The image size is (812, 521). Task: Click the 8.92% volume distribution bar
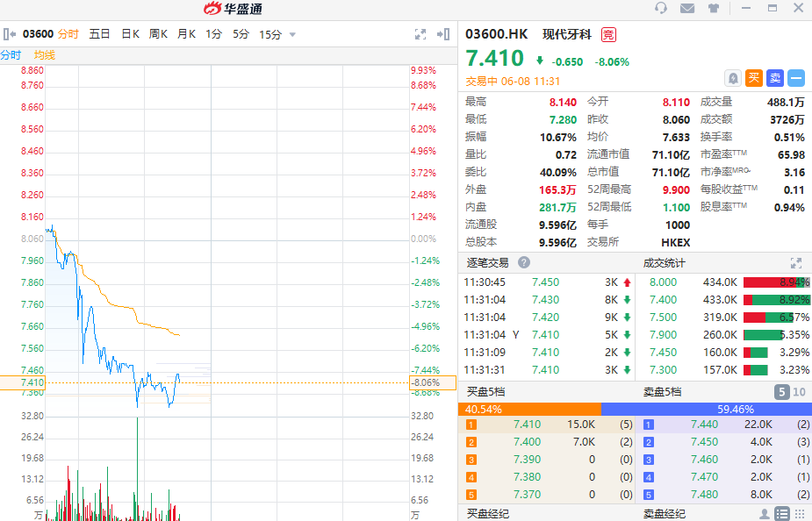776,300
